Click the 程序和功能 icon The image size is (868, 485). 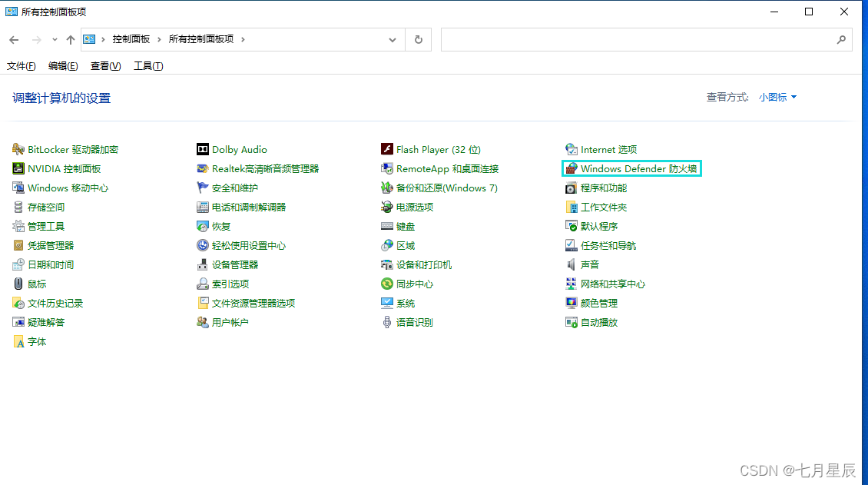coord(571,188)
